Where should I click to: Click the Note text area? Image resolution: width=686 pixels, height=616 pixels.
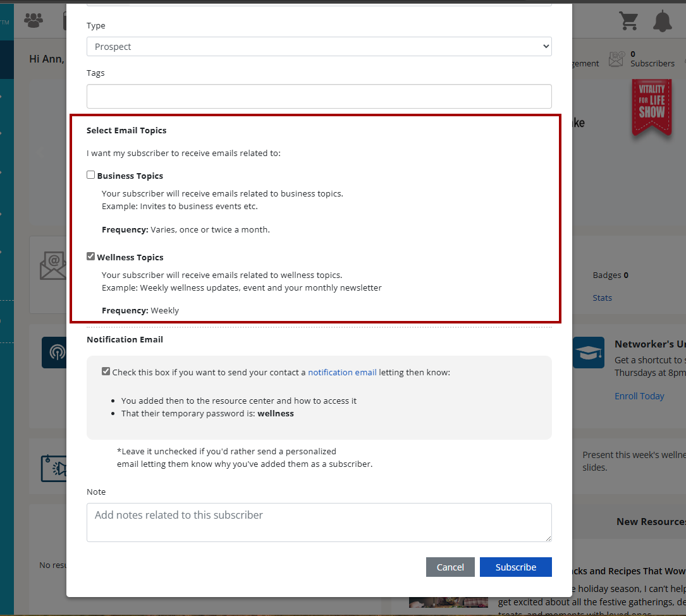tap(319, 522)
